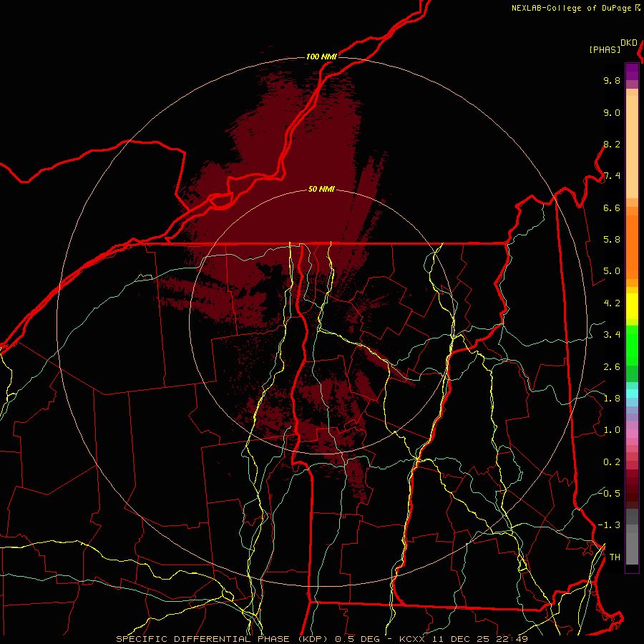This screenshot has height=644, width=644.
Task: Click the -1.3 legend value
Action: point(609,525)
